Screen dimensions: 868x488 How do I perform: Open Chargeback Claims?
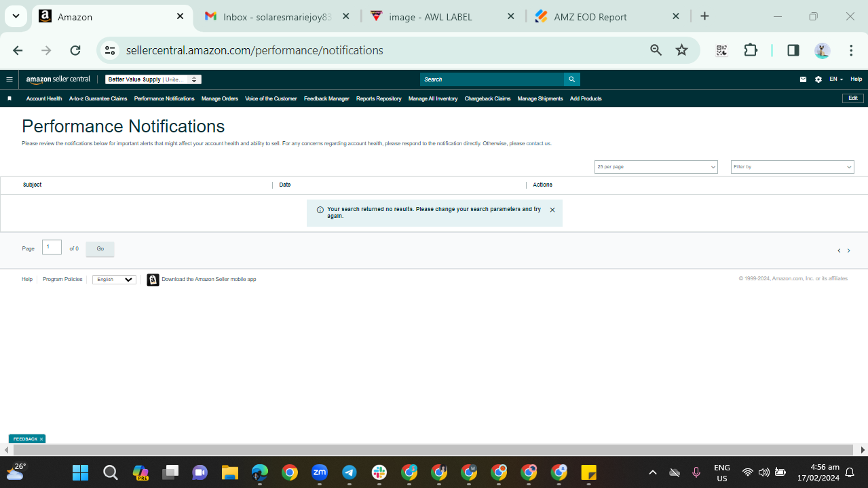click(487, 98)
